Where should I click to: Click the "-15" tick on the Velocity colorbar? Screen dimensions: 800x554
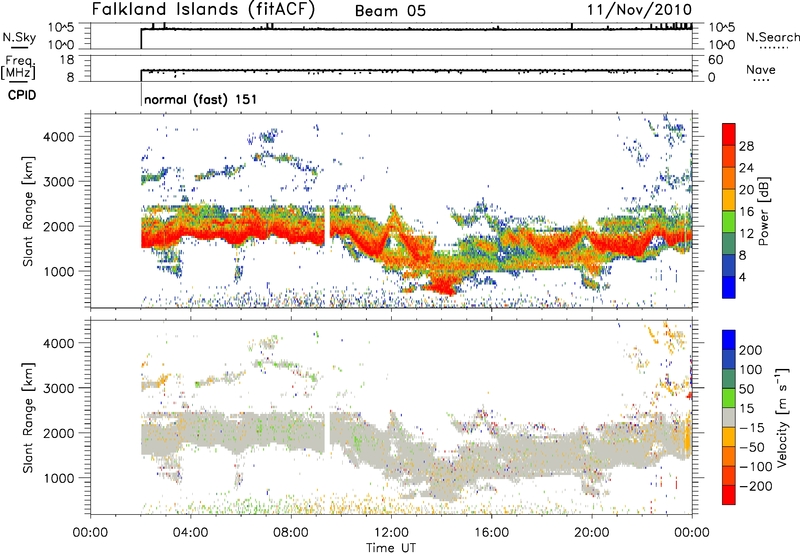[x=752, y=427]
